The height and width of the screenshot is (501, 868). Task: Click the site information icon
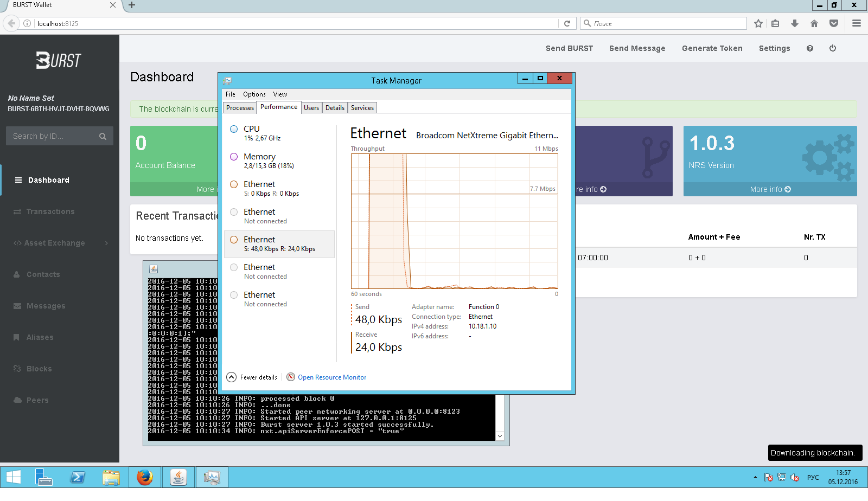tap(27, 23)
